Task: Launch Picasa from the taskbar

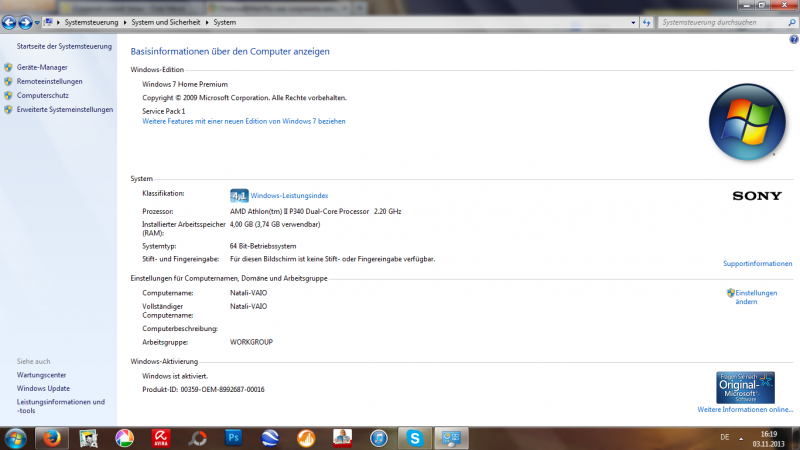Action: 124,438
